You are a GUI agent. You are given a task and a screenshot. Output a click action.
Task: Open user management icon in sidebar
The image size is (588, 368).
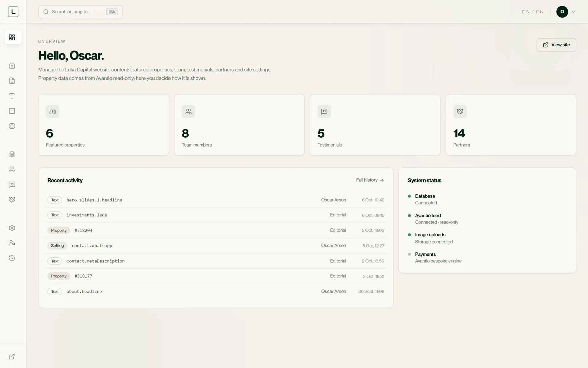pyautogui.click(x=12, y=243)
